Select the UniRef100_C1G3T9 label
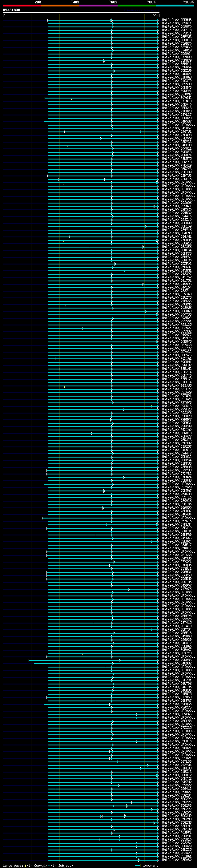Screen dimensions: 197x868 177,81
